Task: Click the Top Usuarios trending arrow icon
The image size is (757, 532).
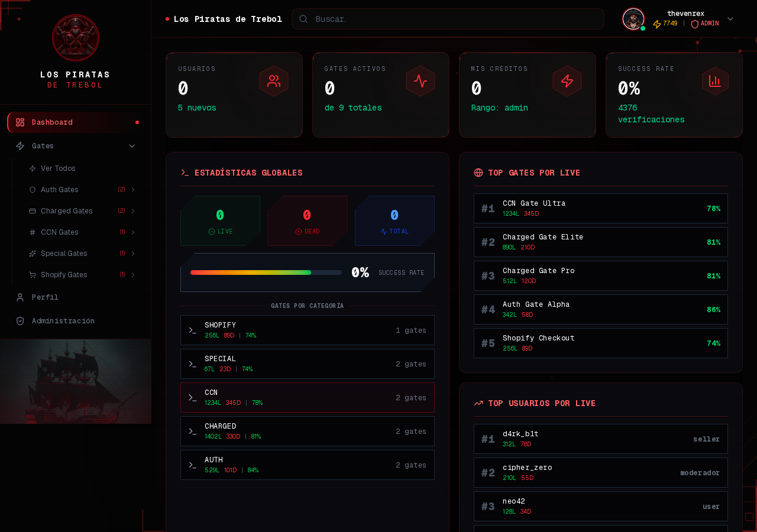Action: click(x=478, y=403)
